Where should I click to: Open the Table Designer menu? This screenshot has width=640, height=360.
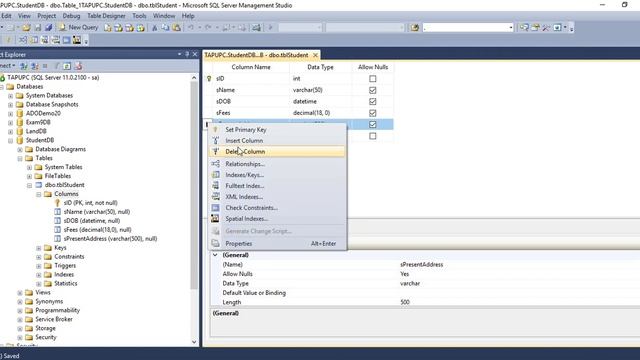coord(106,16)
